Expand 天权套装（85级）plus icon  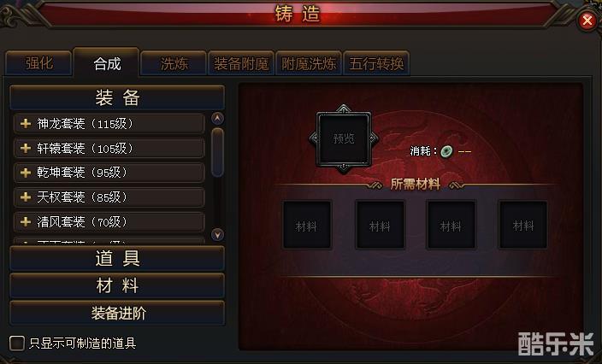pos(26,197)
